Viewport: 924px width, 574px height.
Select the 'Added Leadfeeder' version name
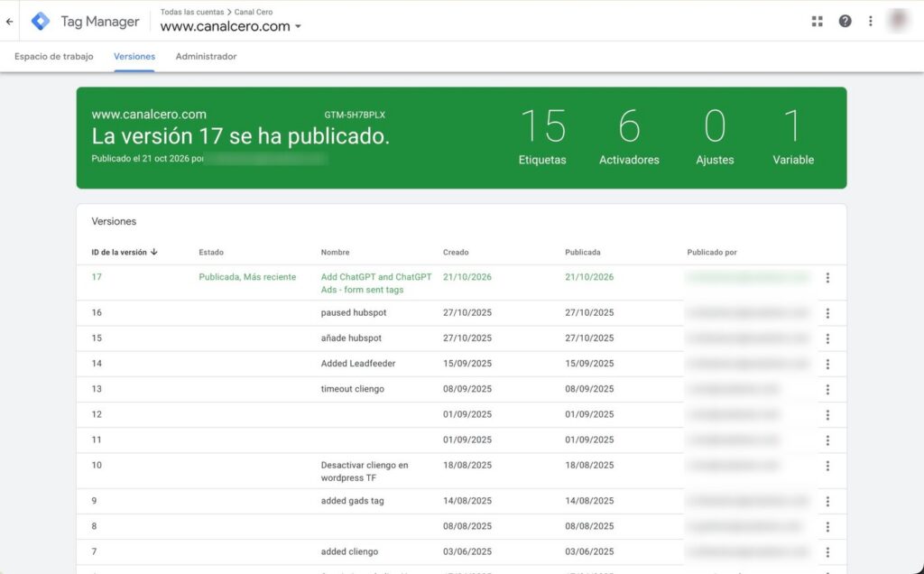tap(358, 364)
